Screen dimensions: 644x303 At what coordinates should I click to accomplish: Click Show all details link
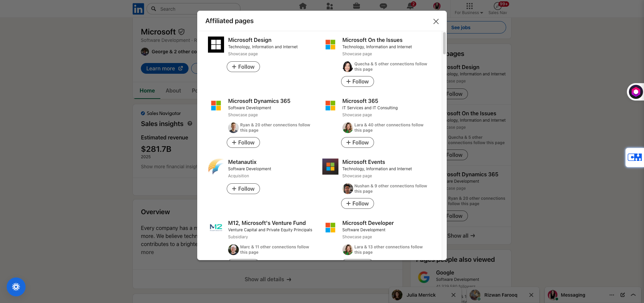tap(268, 279)
